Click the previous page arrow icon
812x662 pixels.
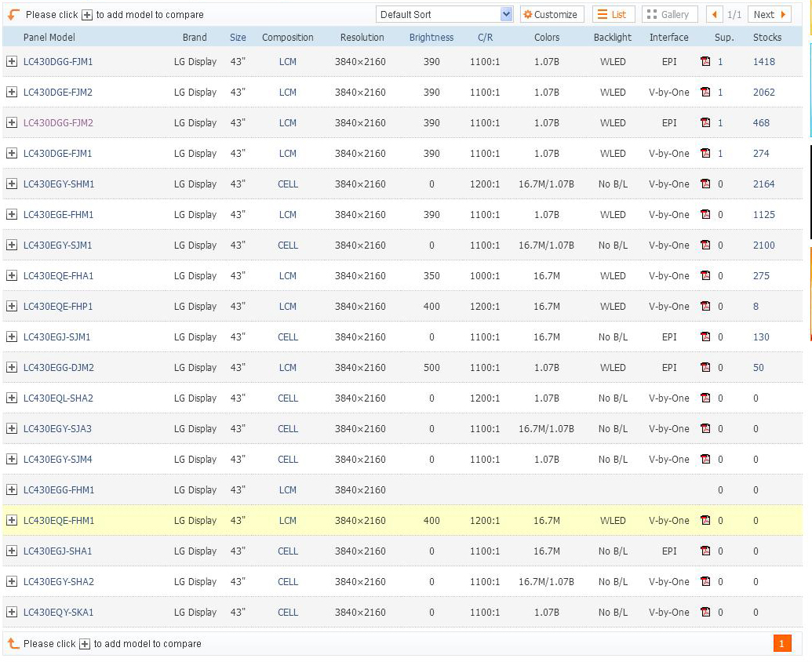[715, 14]
